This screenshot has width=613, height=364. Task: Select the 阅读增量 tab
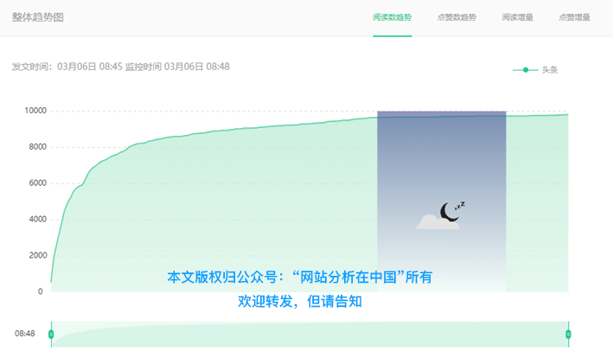[517, 17]
